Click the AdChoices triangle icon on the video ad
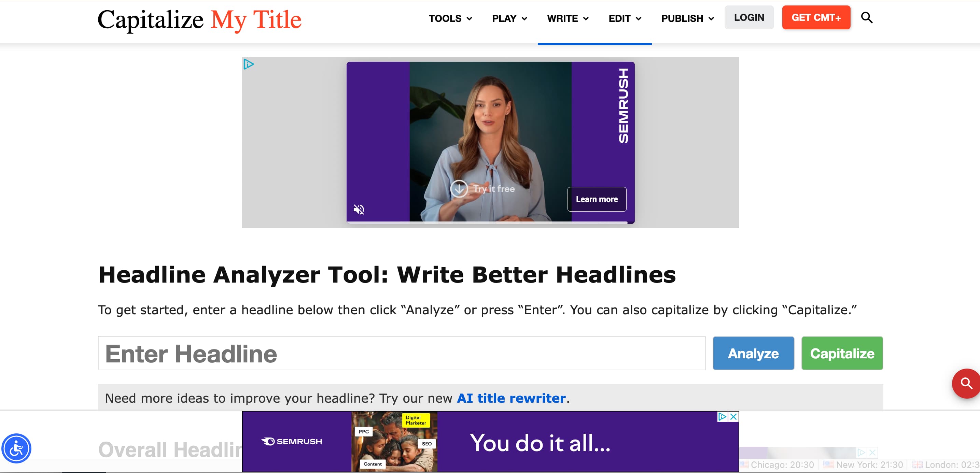Image resolution: width=980 pixels, height=473 pixels. [x=249, y=64]
